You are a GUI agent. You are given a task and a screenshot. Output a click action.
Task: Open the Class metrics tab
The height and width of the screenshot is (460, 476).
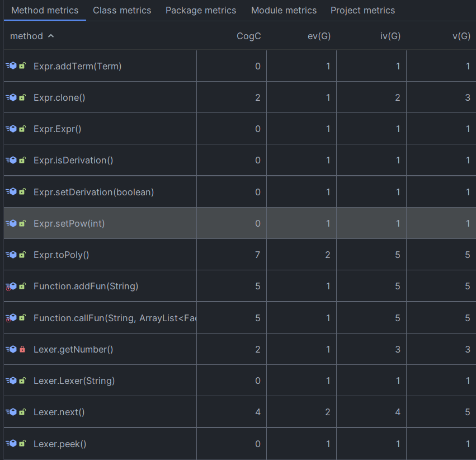tap(122, 10)
